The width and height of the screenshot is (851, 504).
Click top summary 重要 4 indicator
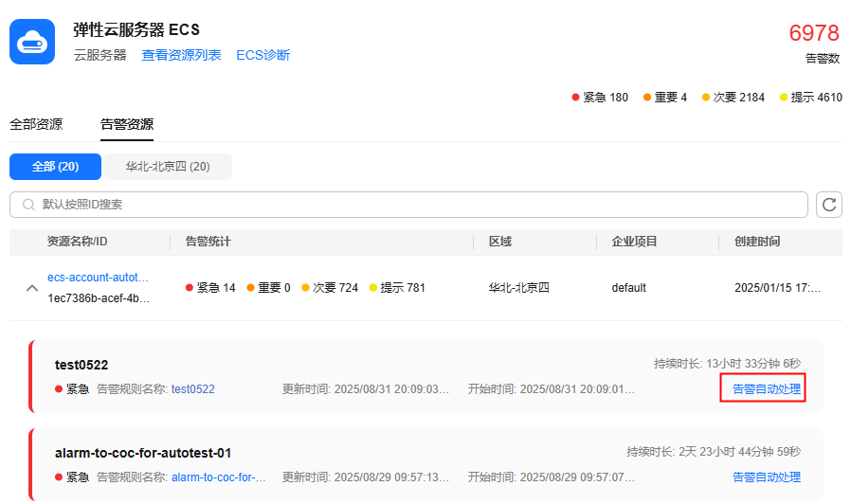(665, 98)
